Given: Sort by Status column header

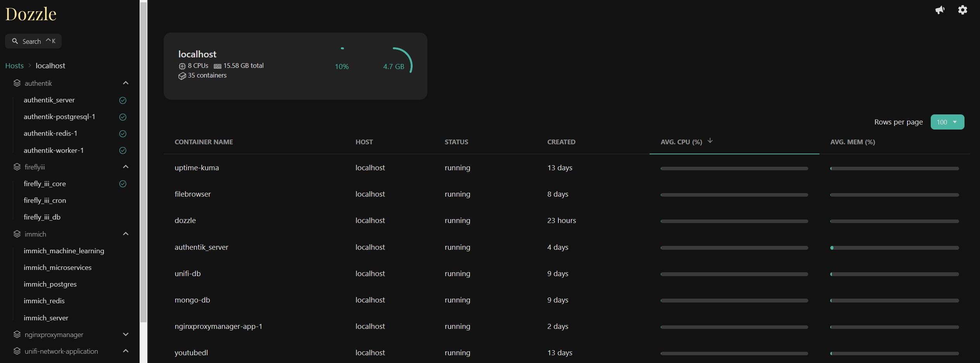Looking at the screenshot, I should tap(456, 142).
